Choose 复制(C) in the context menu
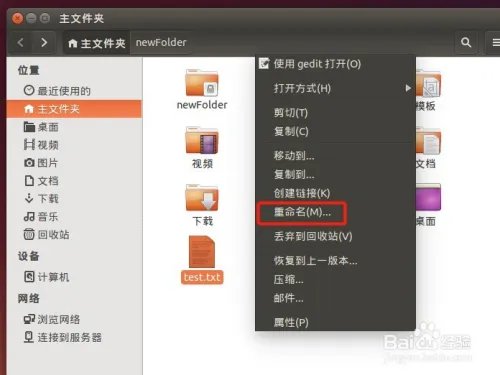Viewport: 500px width, 375px height. tap(335, 131)
